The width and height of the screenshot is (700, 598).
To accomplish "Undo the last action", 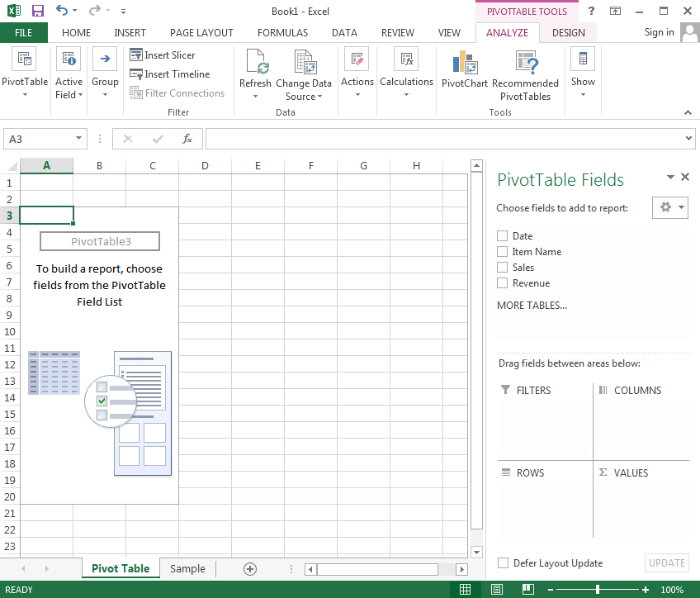I will [x=62, y=10].
